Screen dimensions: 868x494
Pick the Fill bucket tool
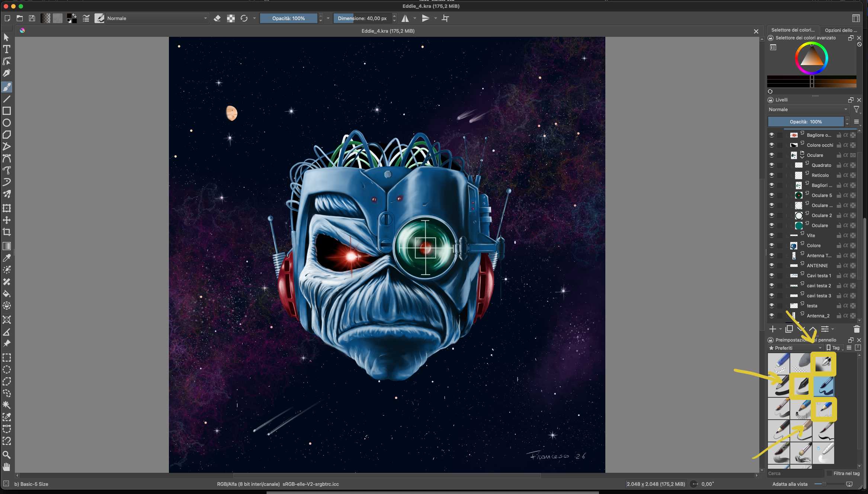click(x=7, y=294)
